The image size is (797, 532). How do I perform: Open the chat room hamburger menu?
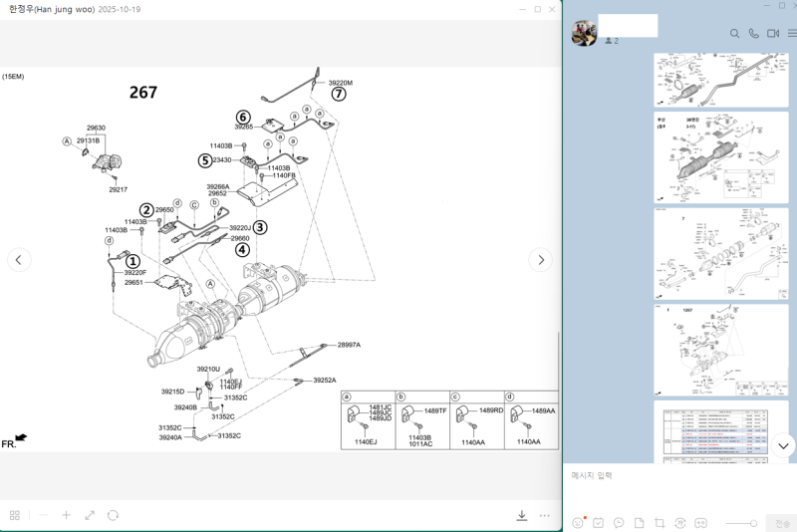792,34
